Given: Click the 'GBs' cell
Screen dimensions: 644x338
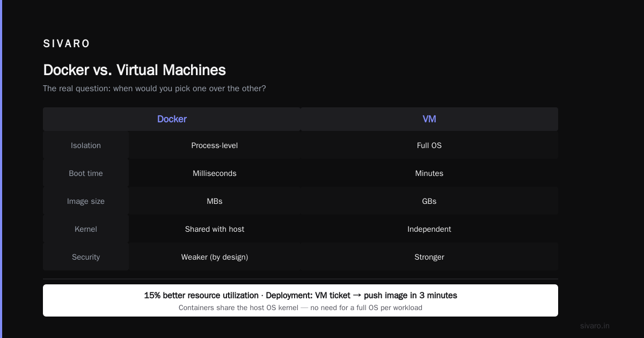Looking at the screenshot, I should pos(429,201).
